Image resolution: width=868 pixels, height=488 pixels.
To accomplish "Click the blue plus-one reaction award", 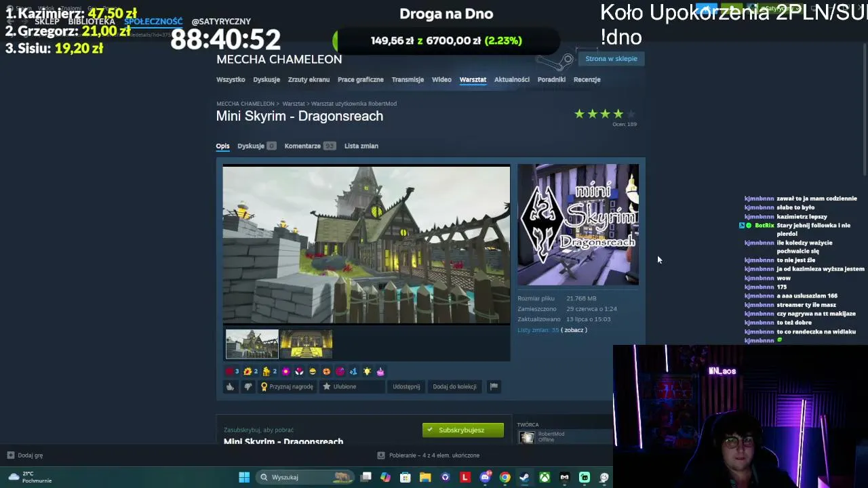I will [353, 371].
